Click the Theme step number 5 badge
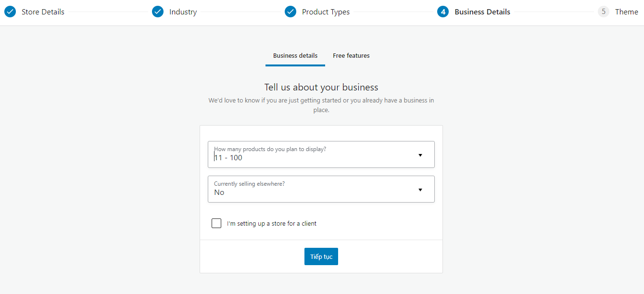Screen dimensions: 644x294 [604, 12]
